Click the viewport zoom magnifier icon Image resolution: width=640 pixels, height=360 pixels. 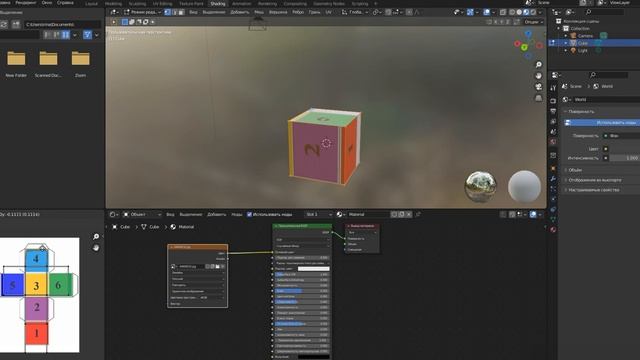tap(538, 64)
